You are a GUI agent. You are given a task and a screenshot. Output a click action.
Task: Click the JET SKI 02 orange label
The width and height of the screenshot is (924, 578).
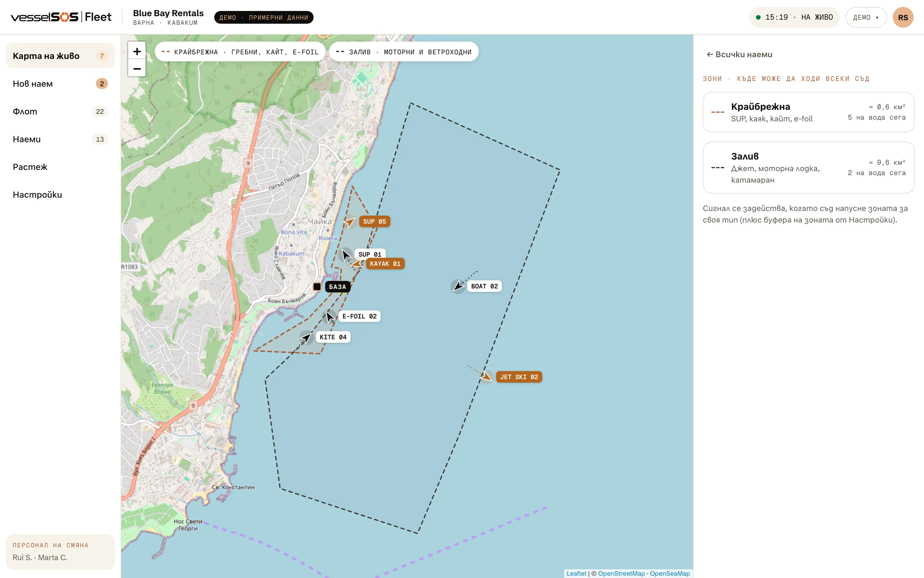pos(519,377)
